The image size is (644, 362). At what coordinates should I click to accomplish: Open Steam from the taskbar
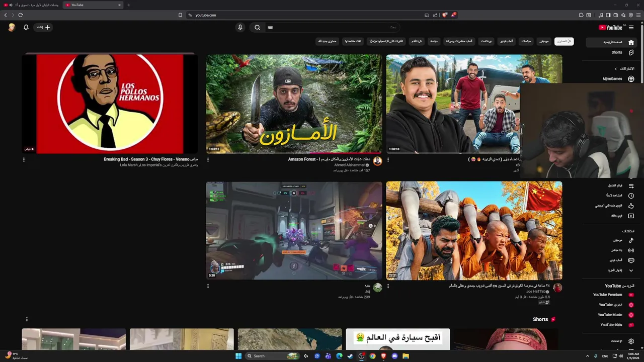pyautogui.click(x=350, y=356)
